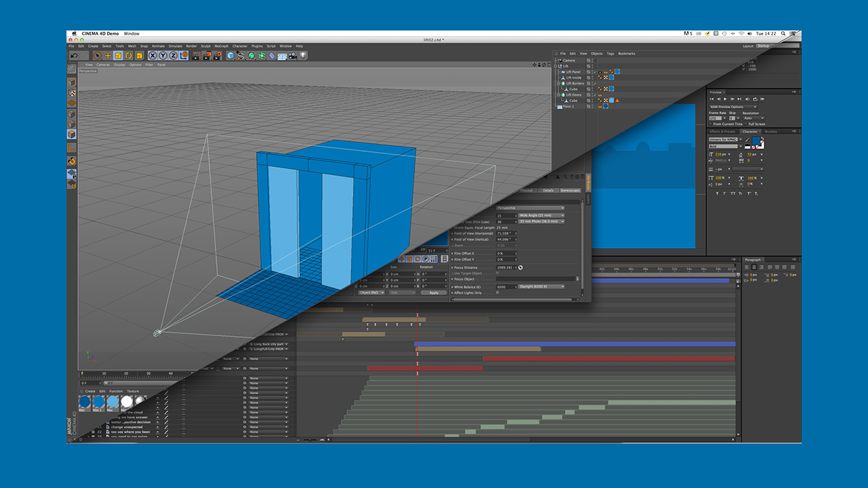Screen dimensions: 868x488
Task: Open the Window menu in macOS menu bar
Action: tap(131, 33)
